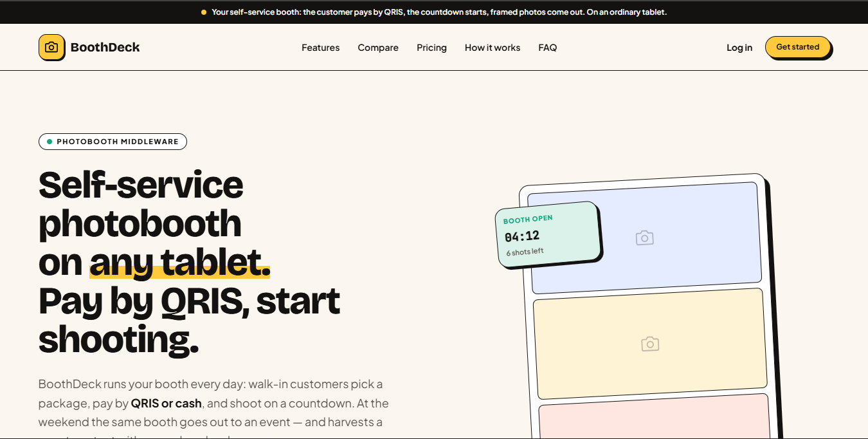
Task: Click the camera icon in yellow frame
Action: 650,344
